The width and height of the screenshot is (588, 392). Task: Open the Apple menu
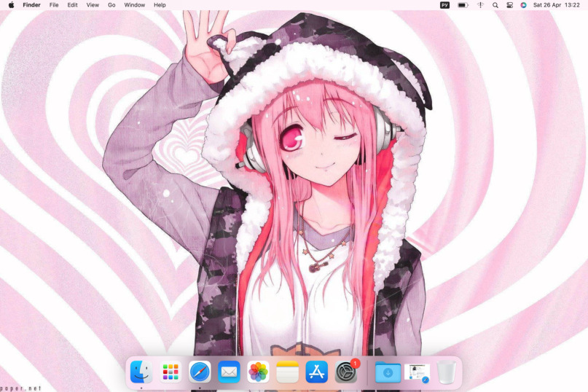click(x=11, y=5)
